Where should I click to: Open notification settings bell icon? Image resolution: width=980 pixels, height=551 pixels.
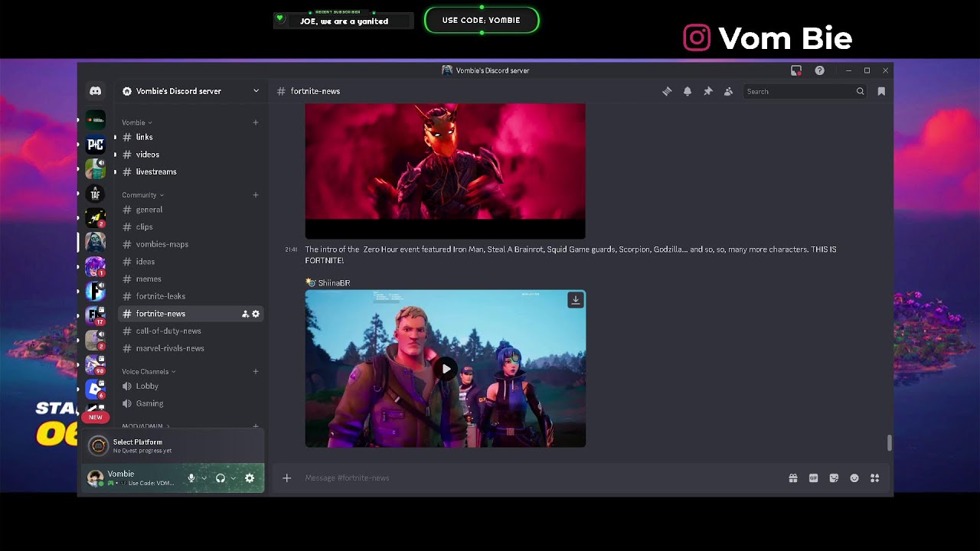click(688, 91)
